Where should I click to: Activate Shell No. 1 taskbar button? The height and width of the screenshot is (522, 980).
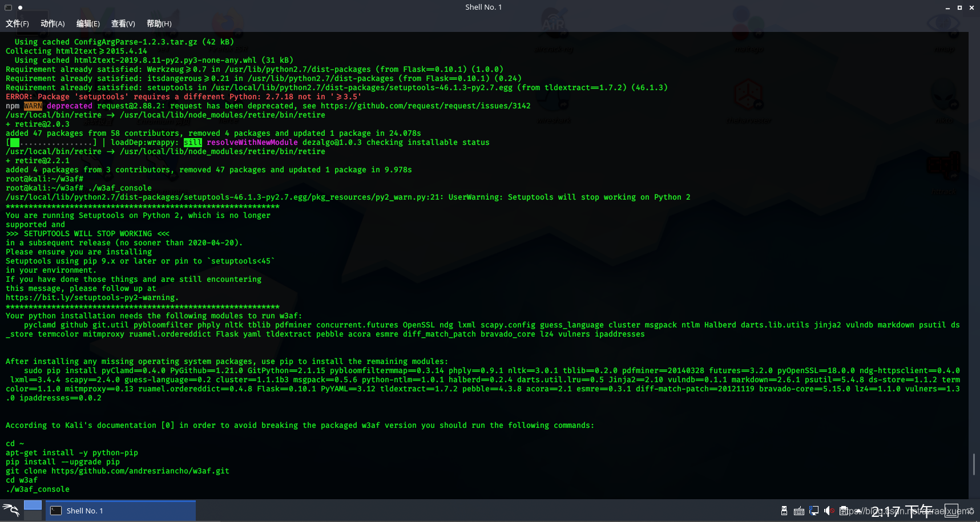coord(120,511)
